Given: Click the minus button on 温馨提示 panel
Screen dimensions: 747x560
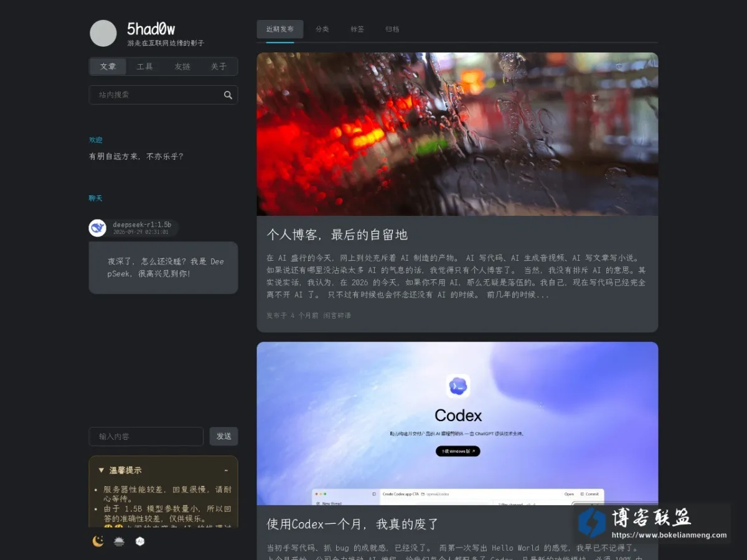Looking at the screenshot, I should [226, 470].
